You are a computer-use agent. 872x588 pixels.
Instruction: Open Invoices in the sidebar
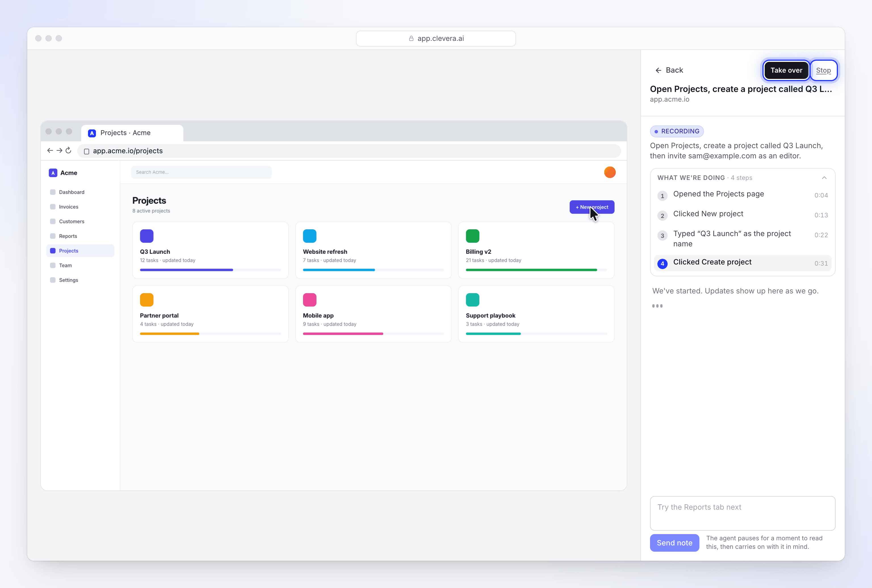[80, 207]
